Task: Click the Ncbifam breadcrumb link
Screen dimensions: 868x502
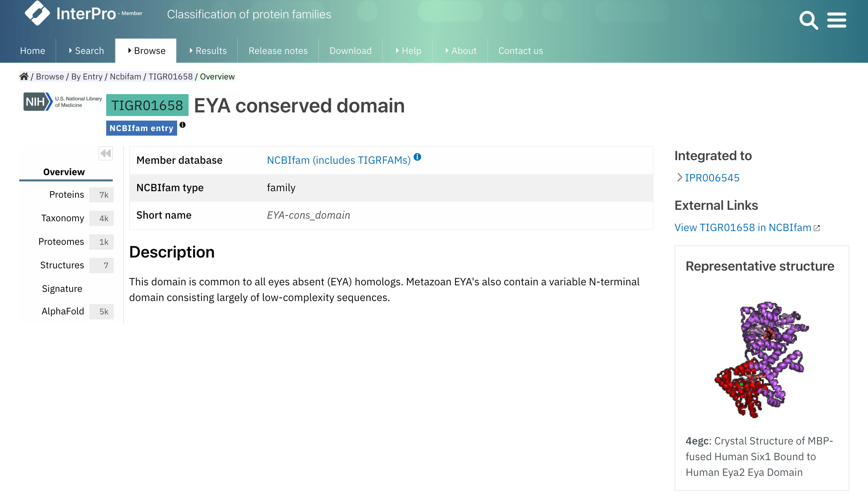Action: tap(125, 76)
